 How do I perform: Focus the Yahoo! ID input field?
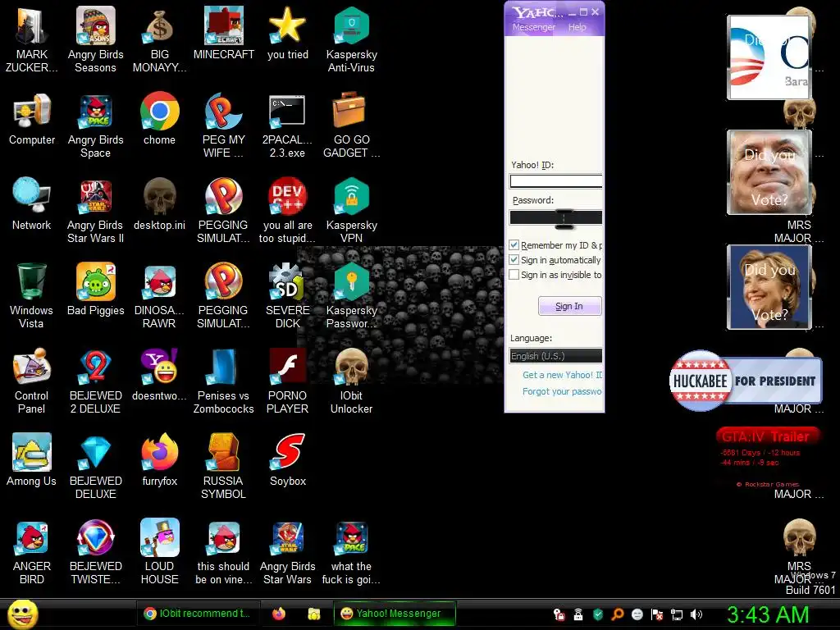tap(555, 181)
